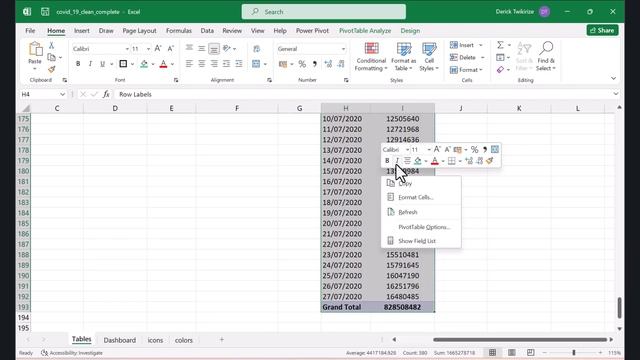Image resolution: width=640 pixels, height=360 pixels.
Task: Toggle Underline in the ribbon Font group
Action: [102, 64]
